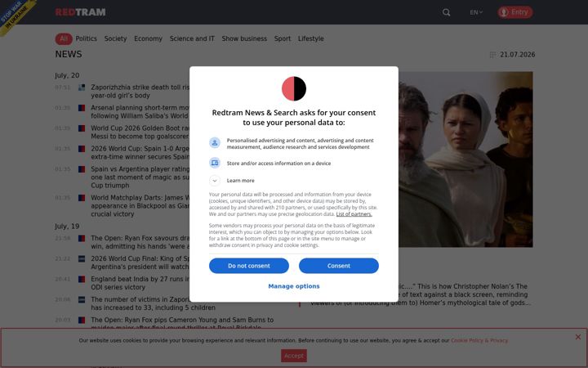Image resolution: width=588 pixels, height=368 pixels.
Task: Open the Lifestyle category
Action: click(311, 38)
